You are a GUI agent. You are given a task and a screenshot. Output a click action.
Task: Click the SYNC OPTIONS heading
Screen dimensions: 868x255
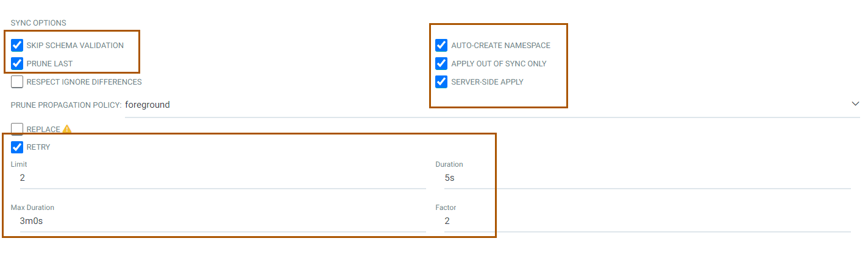(38, 23)
